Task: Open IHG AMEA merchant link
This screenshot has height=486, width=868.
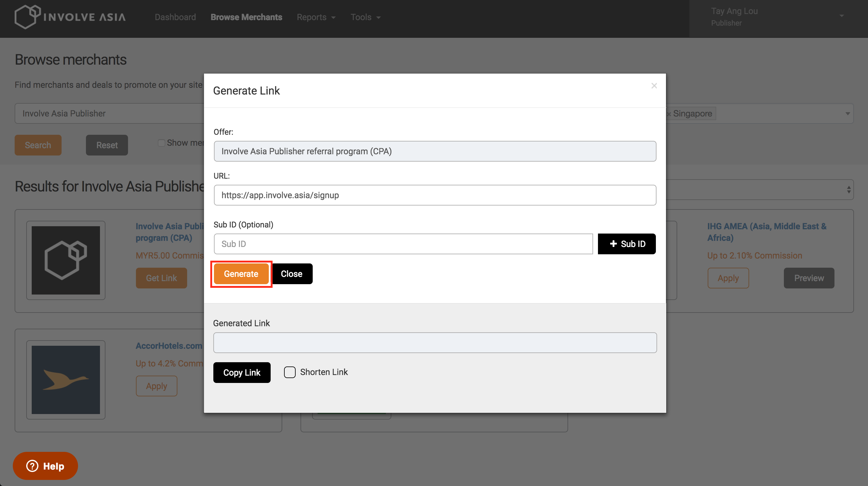Action: click(x=767, y=232)
